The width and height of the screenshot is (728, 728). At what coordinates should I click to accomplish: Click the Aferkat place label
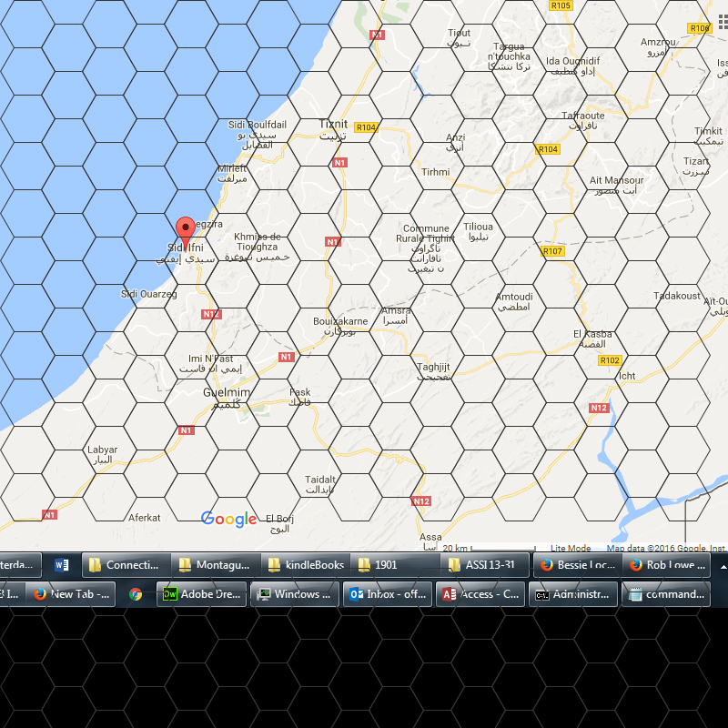[x=145, y=518]
